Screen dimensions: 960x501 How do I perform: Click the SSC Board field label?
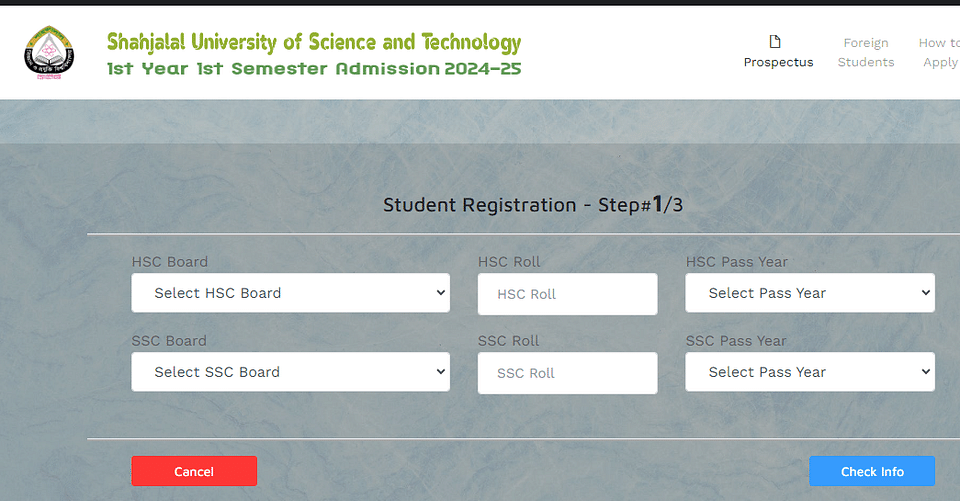169,341
